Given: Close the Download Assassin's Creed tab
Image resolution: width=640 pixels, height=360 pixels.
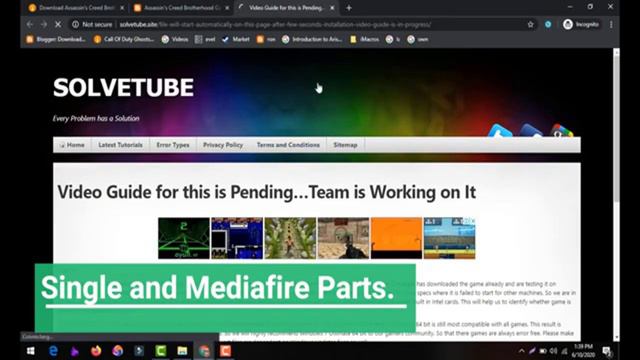Looking at the screenshot, I should 122,8.
